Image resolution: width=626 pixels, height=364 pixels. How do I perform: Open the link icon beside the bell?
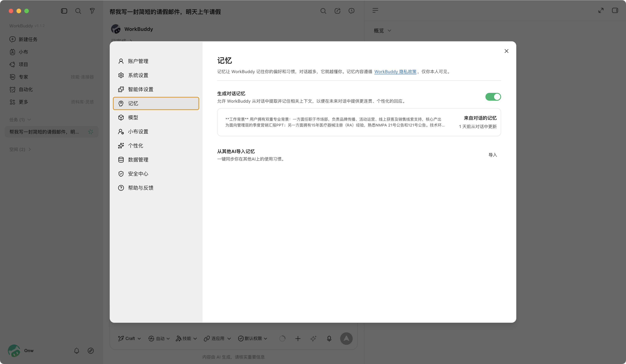tap(91, 351)
